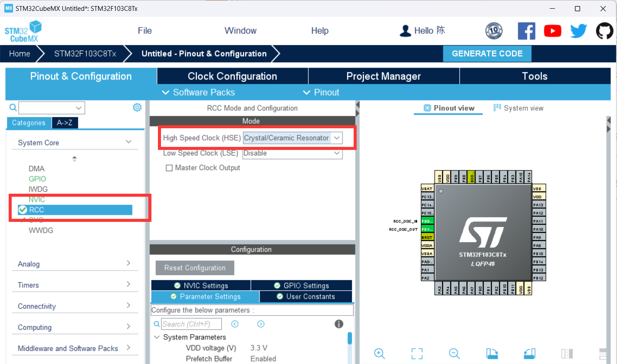Expand the Analog category
The height and width of the screenshot is (364, 617).
click(x=128, y=263)
